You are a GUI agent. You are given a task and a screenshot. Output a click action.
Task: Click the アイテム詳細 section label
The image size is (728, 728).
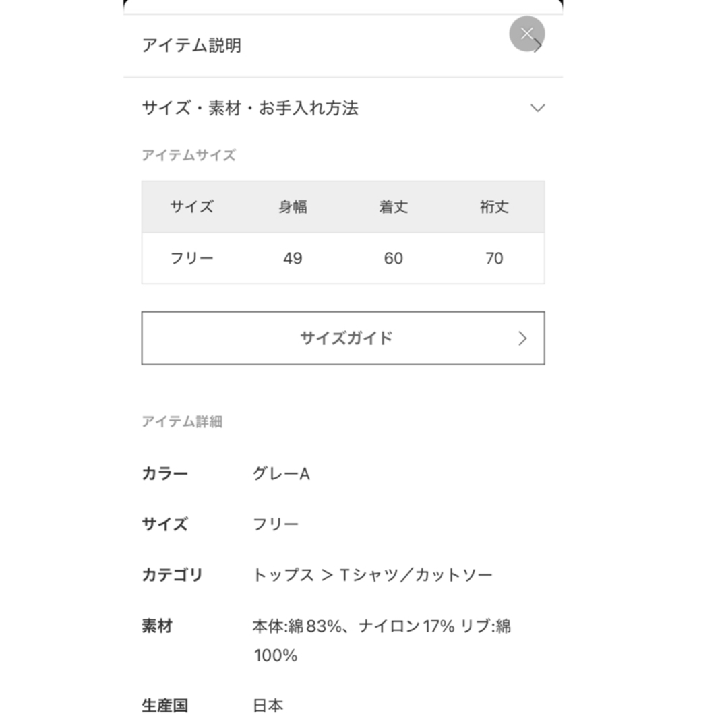[x=182, y=421]
